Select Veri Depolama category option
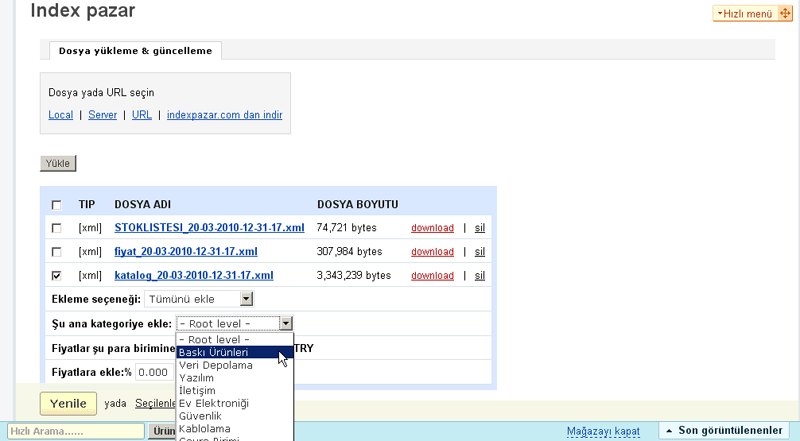Image resolution: width=800 pixels, height=441 pixels. click(x=235, y=365)
